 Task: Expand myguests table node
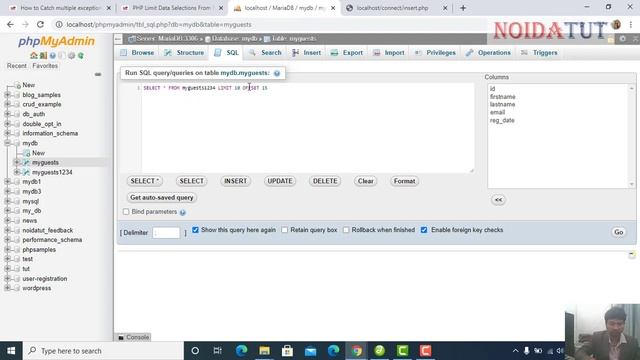(x=17, y=162)
